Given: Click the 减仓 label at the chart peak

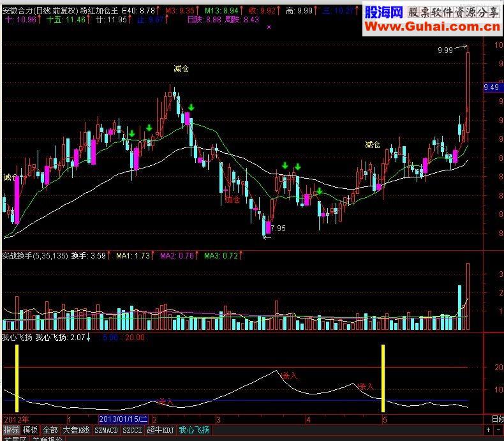Looking at the screenshot, I should point(181,69).
